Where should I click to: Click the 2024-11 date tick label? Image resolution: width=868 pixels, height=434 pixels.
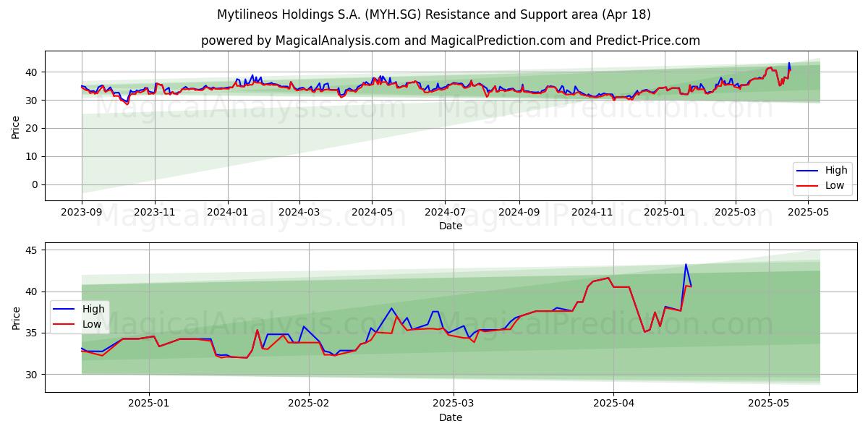point(591,213)
